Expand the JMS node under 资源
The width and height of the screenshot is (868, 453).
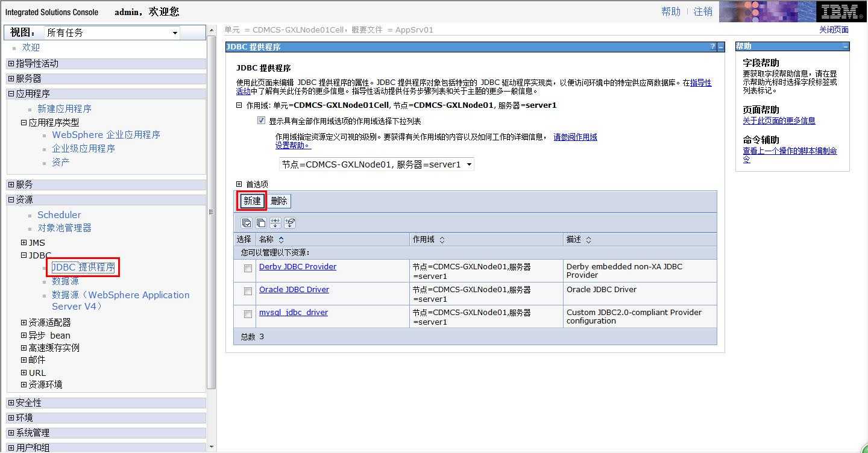click(x=24, y=243)
